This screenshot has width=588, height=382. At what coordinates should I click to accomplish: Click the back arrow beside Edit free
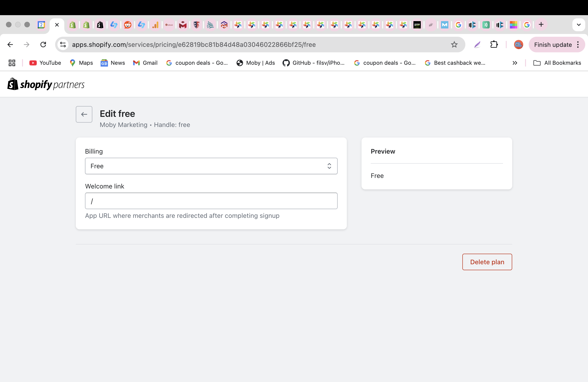[84, 114]
